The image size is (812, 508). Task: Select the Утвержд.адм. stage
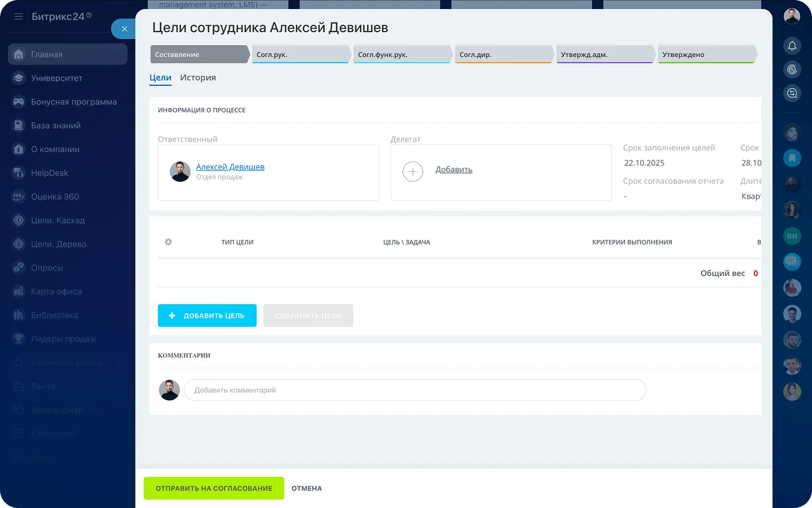click(x=606, y=54)
